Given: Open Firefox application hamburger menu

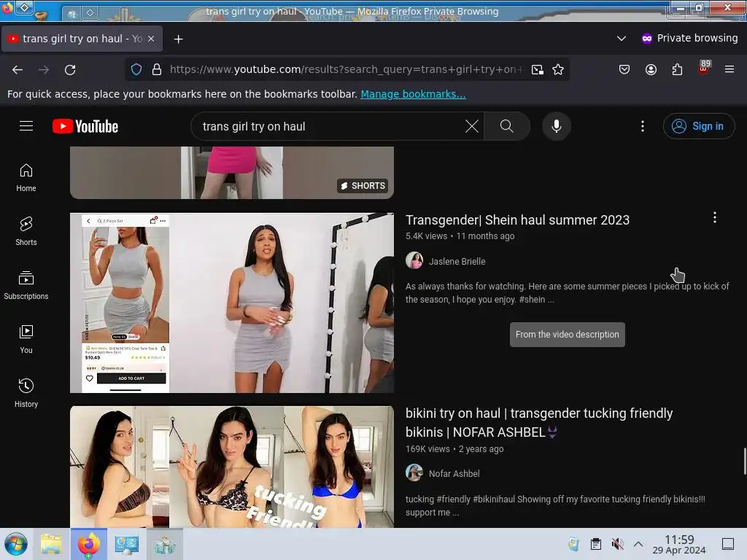Looking at the screenshot, I should (x=729, y=69).
